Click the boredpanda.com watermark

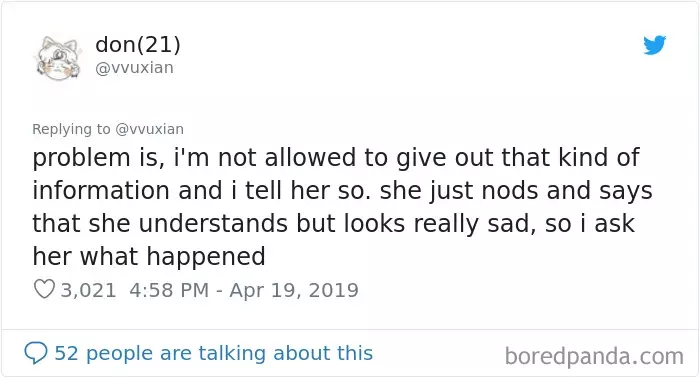pos(594,356)
